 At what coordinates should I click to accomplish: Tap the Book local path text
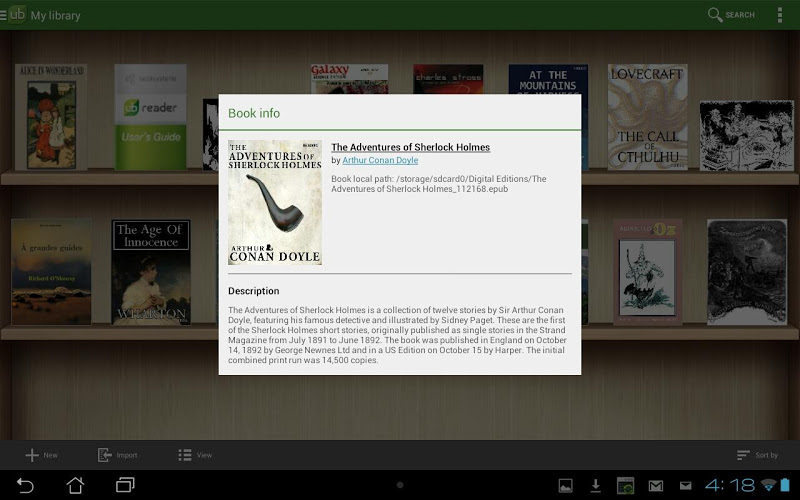click(x=439, y=184)
